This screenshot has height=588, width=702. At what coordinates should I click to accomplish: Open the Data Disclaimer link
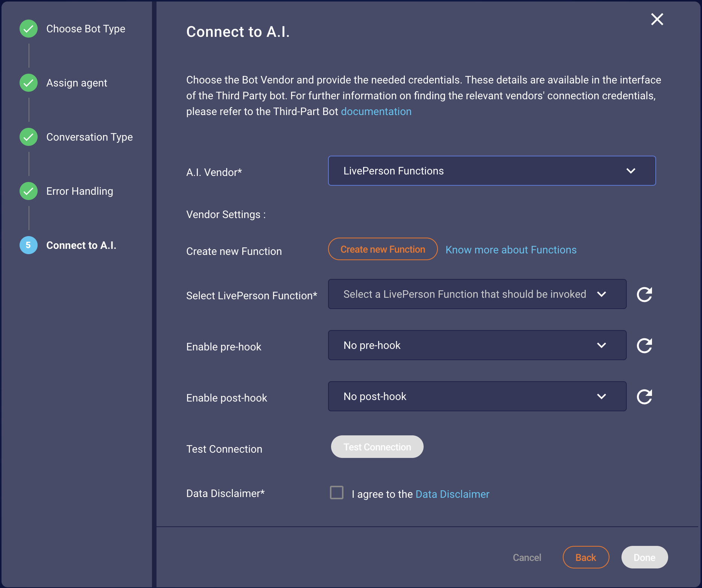[452, 494]
